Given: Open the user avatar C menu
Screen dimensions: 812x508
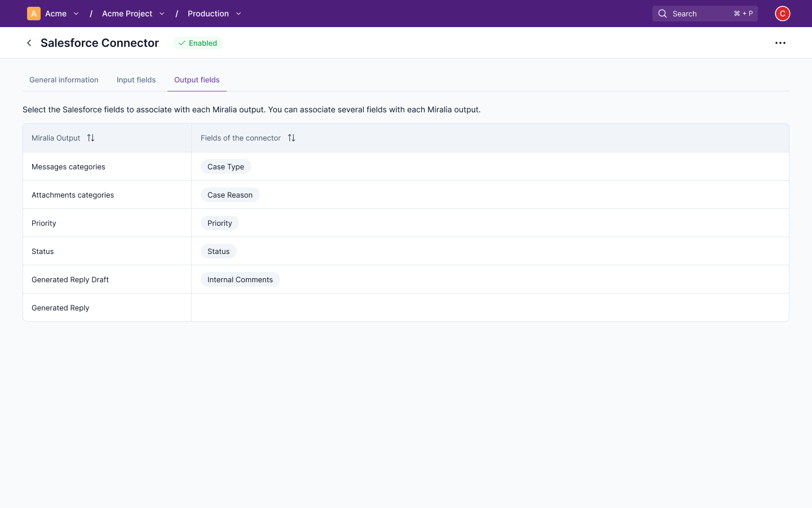Looking at the screenshot, I should [783, 14].
